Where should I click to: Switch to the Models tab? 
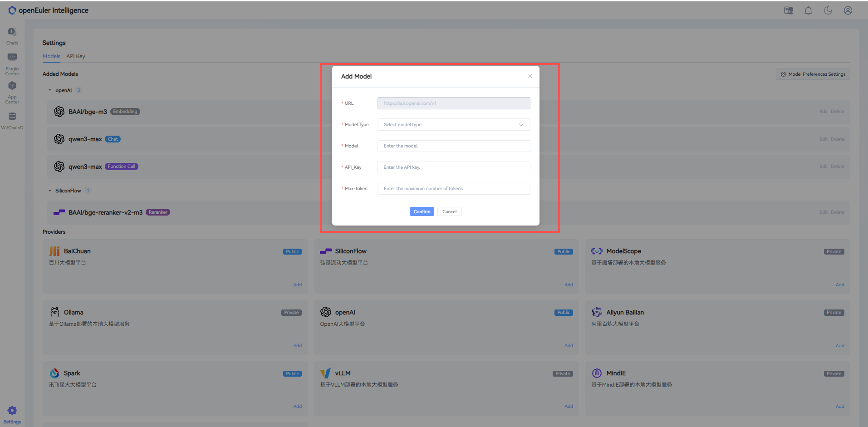51,56
